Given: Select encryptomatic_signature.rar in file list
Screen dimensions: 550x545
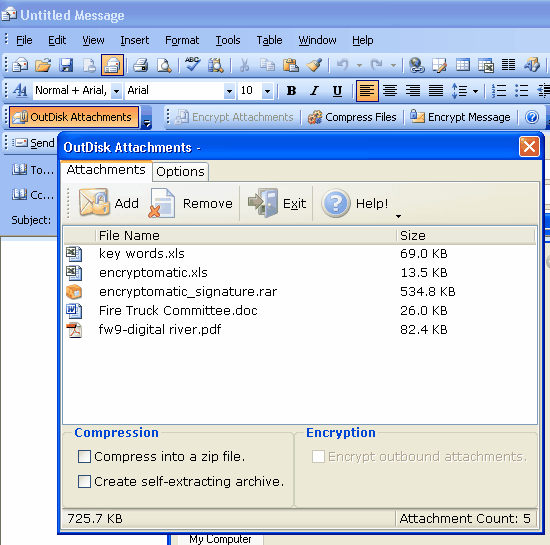Looking at the screenshot, I should [x=188, y=291].
